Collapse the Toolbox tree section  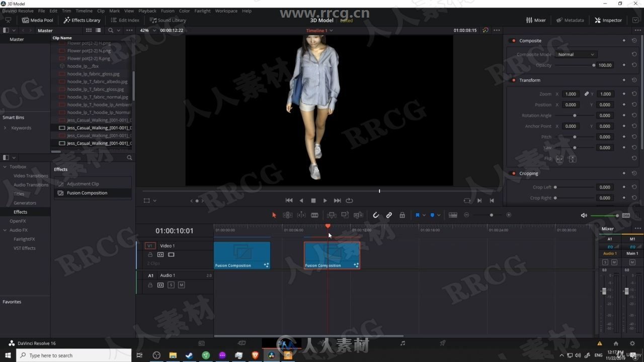[x=5, y=166]
